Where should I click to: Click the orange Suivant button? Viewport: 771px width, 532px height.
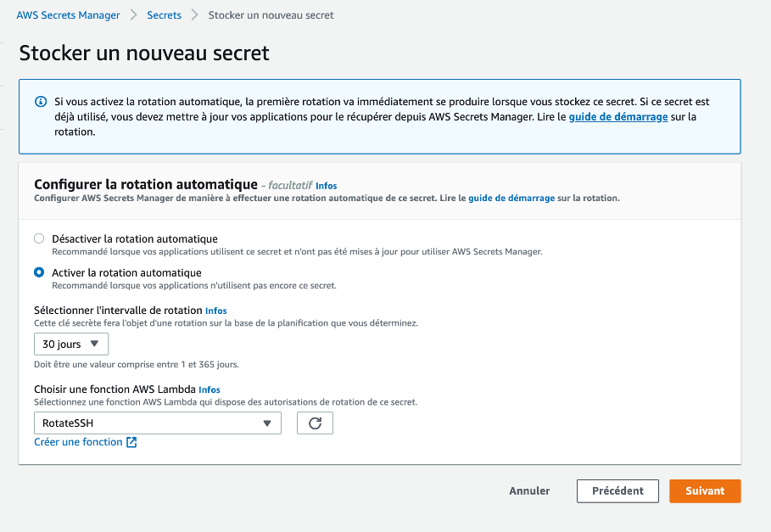click(705, 490)
